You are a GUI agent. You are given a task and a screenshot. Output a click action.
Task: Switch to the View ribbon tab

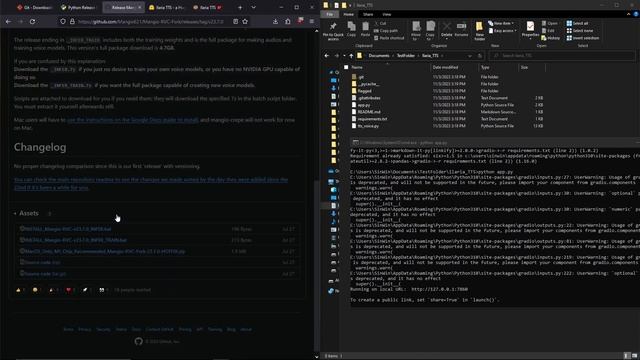point(386,14)
